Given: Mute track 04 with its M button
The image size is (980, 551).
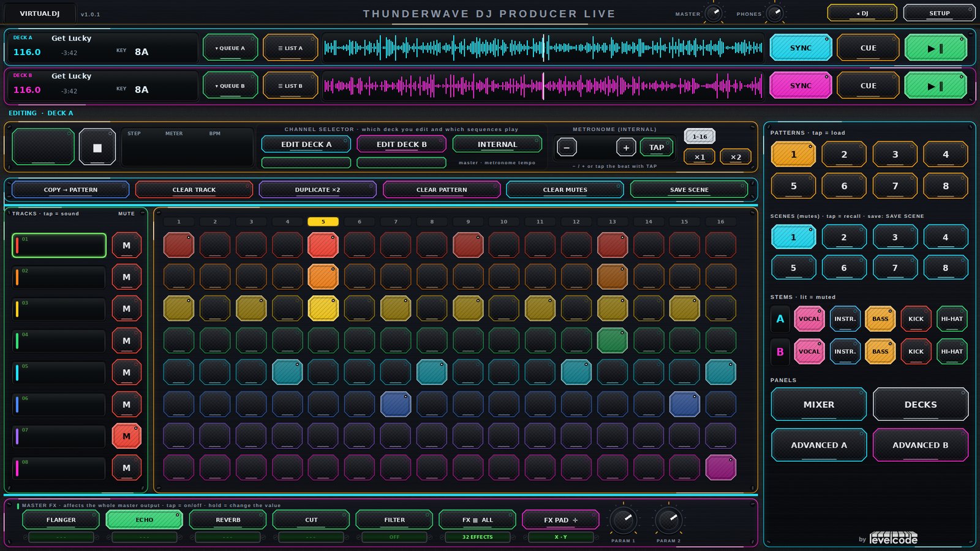Looking at the screenshot, I should pyautogui.click(x=127, y=340).
